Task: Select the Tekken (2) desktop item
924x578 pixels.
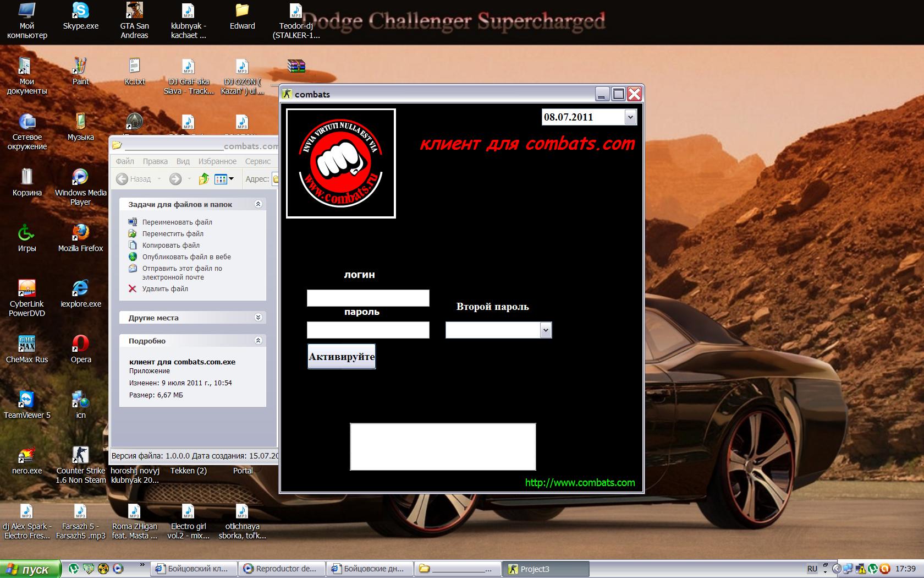Action: click(189, 471)
